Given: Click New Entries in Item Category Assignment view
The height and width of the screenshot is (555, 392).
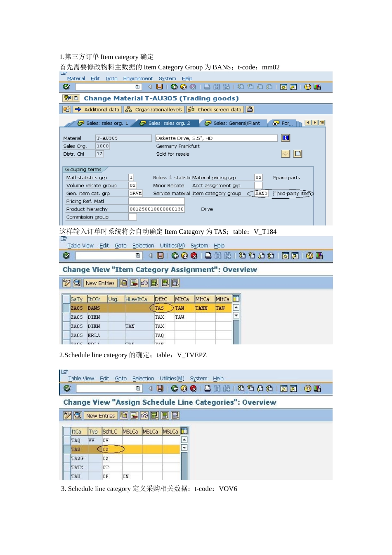Looking at the screenshot, I should tap(100, 283).
